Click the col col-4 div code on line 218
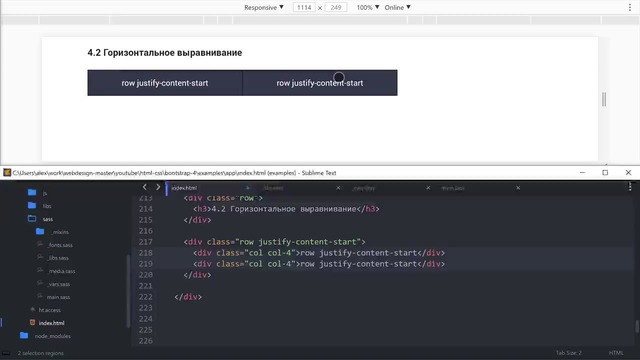Viewport: 640px width, 360px height. 319,253
